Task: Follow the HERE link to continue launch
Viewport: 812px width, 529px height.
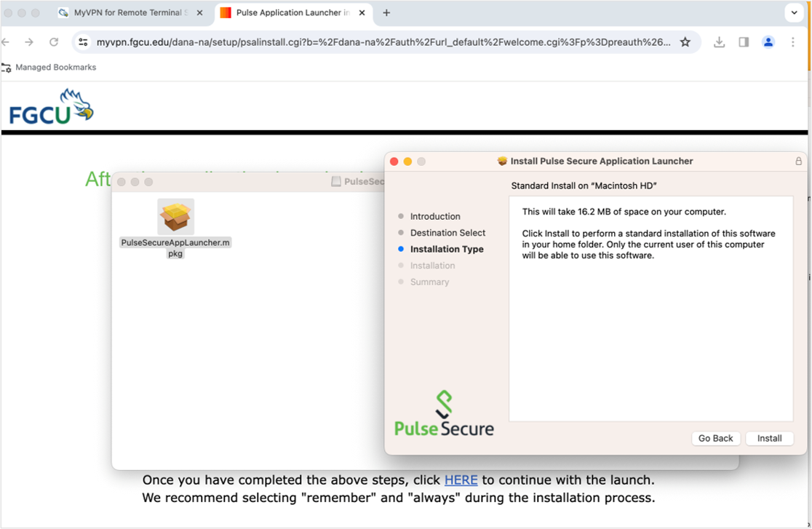Action: pos(461,480)
